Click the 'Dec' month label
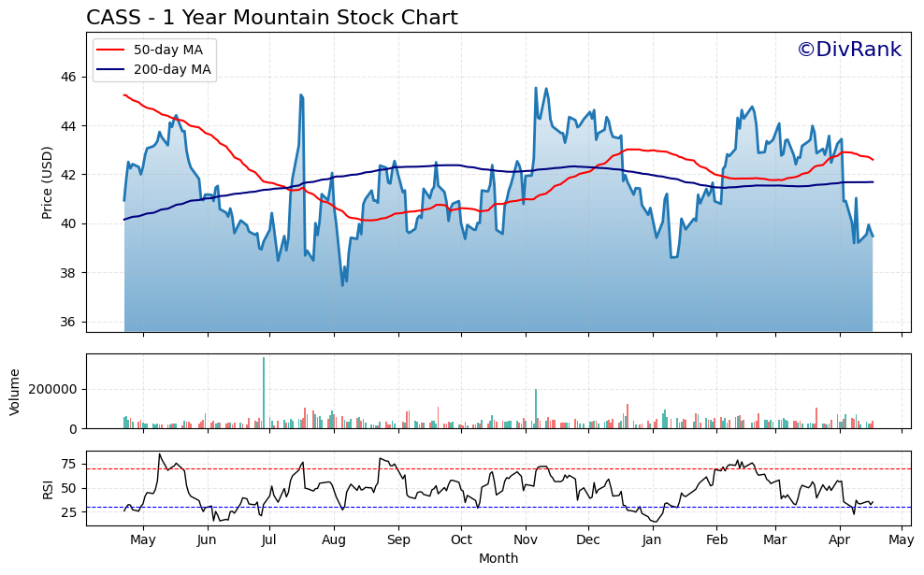924x575 pixels. (588, 539)
